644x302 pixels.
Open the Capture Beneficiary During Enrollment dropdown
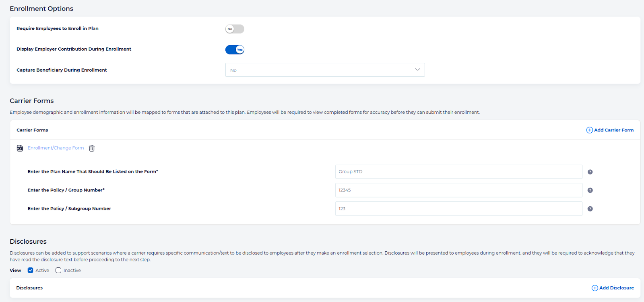[324, 70]
